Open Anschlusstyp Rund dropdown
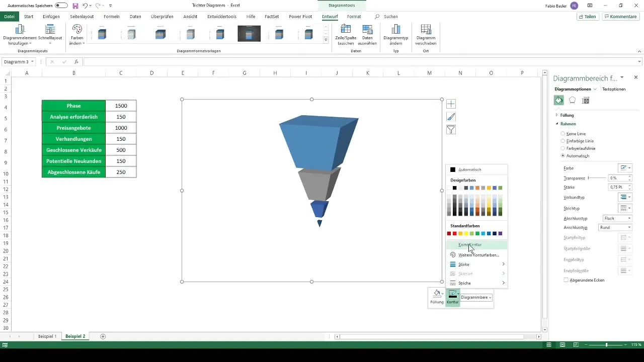Screen dimensions: 644x362 click(615, 228)
